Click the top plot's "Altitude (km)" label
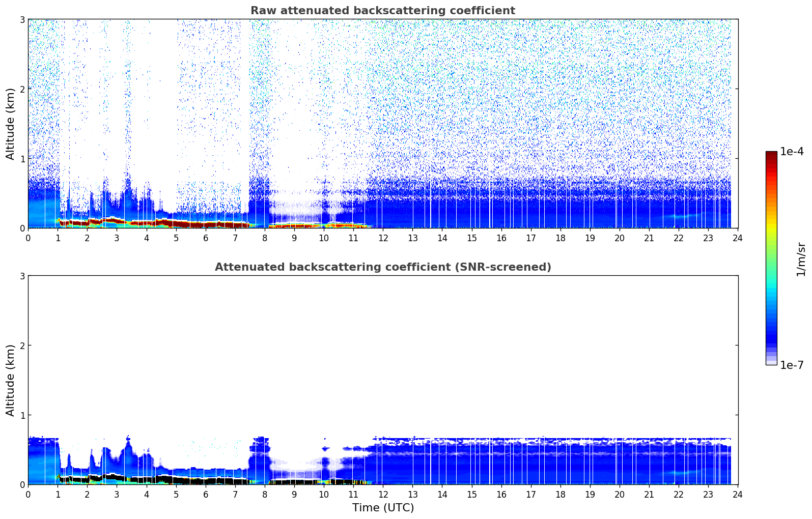812x519 pixels. click(x=11, y=124)
